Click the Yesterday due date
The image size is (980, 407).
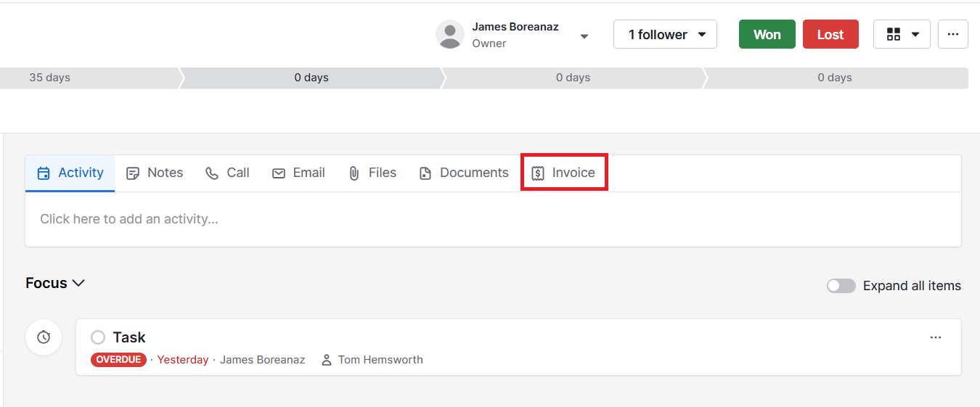[x=183, y=360]
